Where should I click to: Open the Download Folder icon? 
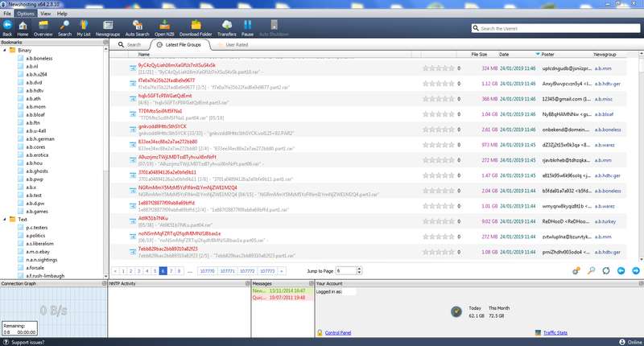click(196, 27)
